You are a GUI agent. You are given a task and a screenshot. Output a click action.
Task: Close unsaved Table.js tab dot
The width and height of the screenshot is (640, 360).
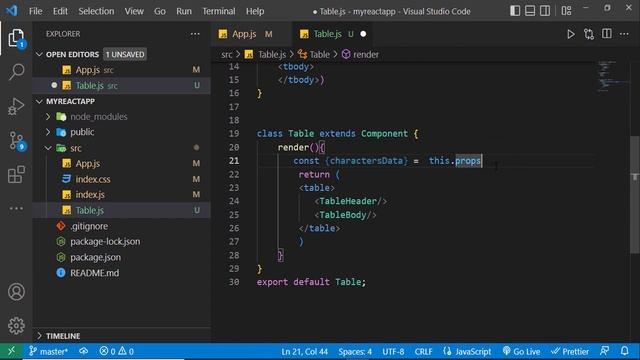click(363, 34)
